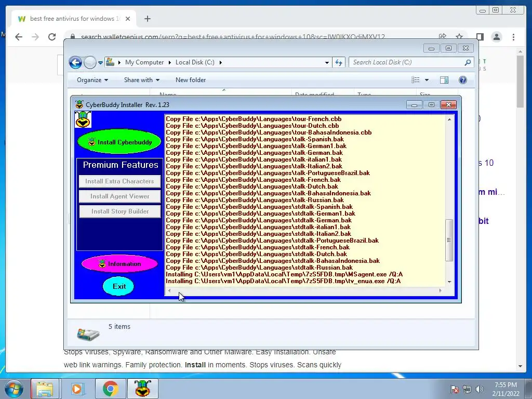The width and height of the screenshot is (532, 399).
Task: Open Share with menu
Action: pyautogui.click(x=141, y=80)
